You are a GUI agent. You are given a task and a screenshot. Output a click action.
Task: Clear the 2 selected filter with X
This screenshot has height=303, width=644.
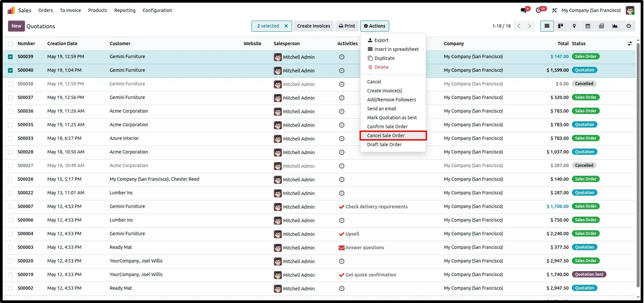point(286,26)
